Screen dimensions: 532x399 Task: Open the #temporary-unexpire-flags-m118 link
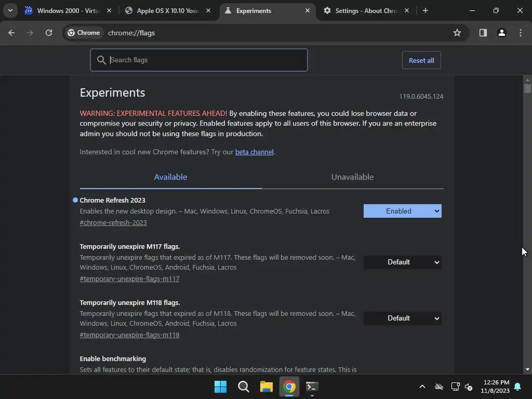point(129,335)
